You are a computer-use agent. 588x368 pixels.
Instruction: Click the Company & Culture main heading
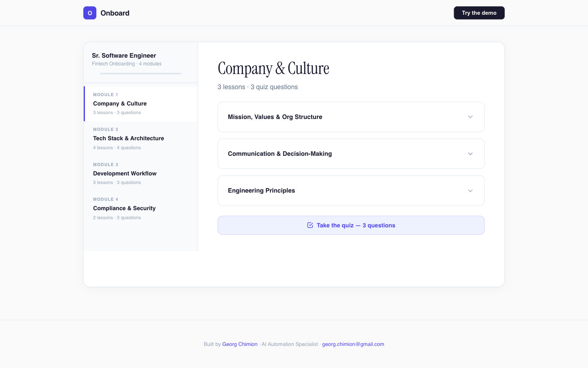tap(274, 68)
